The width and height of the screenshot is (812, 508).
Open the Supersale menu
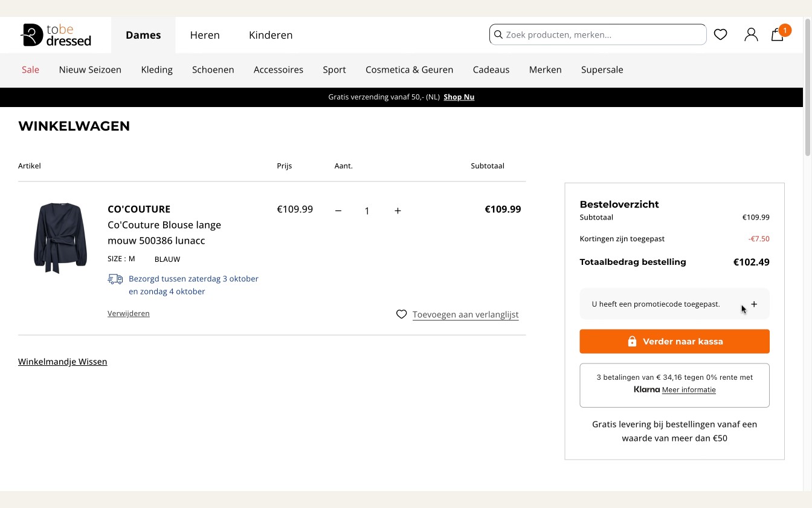point(602,70)
